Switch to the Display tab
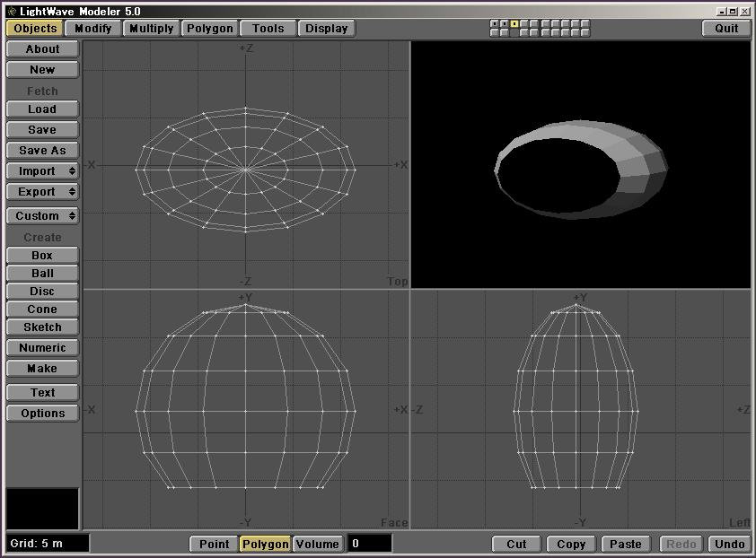Viewport: 756px width, 558px height. 326,29
